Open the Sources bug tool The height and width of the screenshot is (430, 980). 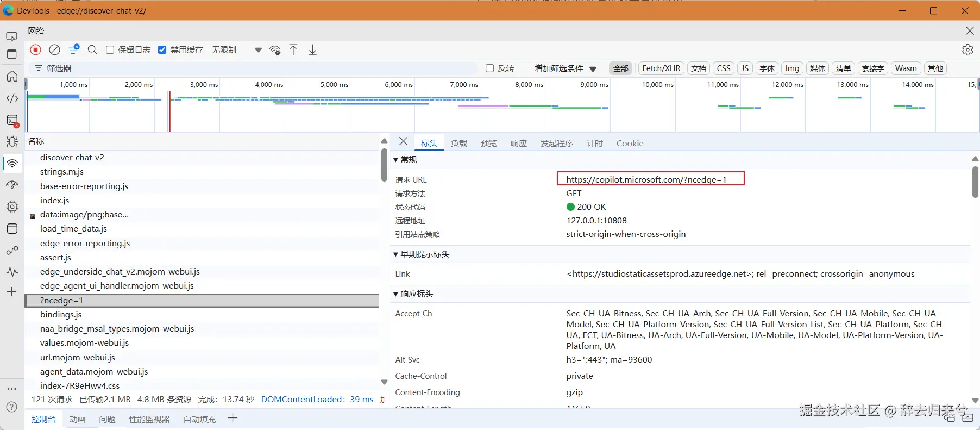click(12, 141)
